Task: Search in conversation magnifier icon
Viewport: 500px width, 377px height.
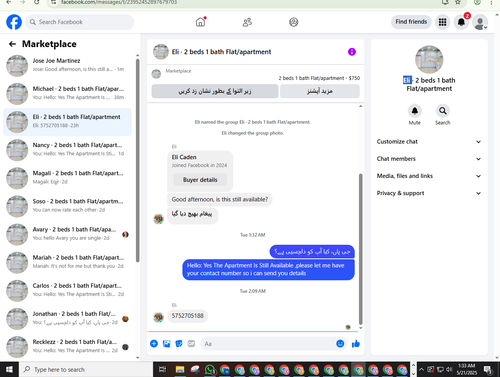Action: pos(442,111)
